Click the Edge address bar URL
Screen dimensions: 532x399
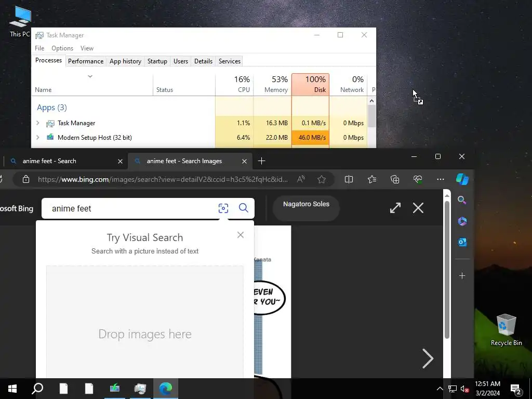coord(163,179)
